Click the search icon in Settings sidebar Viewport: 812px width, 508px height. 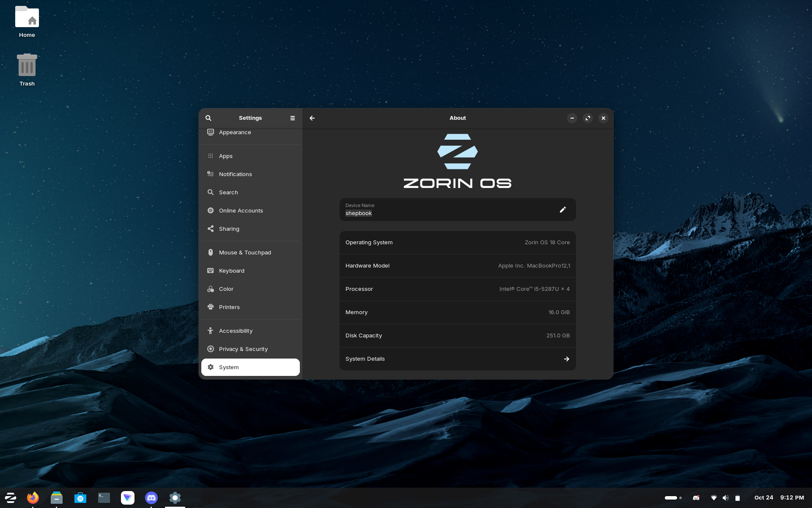(x=208, y=118)
